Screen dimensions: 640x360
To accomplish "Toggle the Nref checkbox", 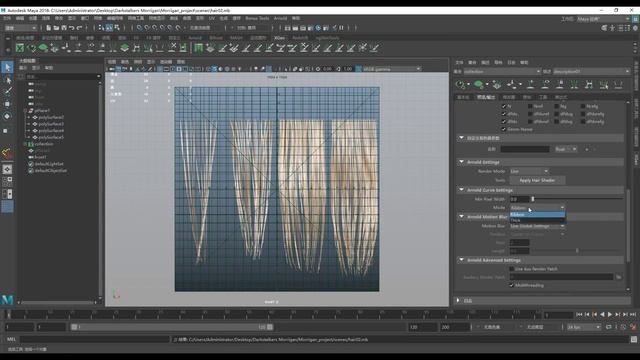I will point(530,106).
